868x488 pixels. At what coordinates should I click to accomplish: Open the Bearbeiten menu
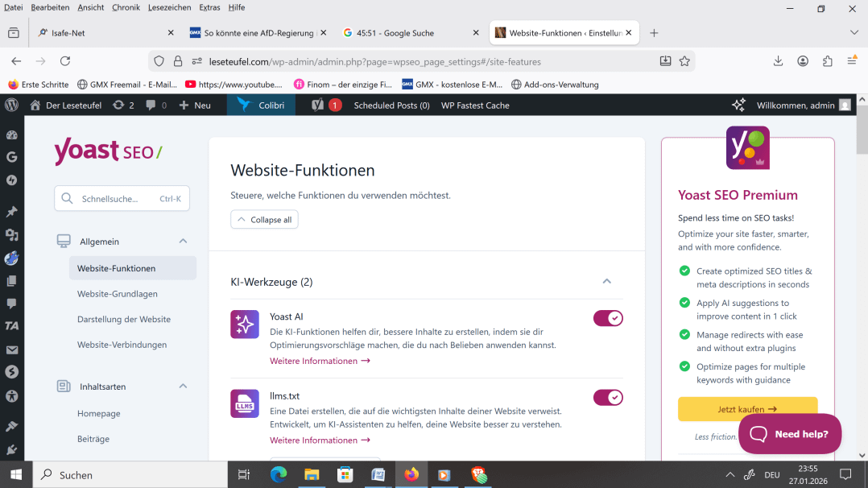point(50,7)
